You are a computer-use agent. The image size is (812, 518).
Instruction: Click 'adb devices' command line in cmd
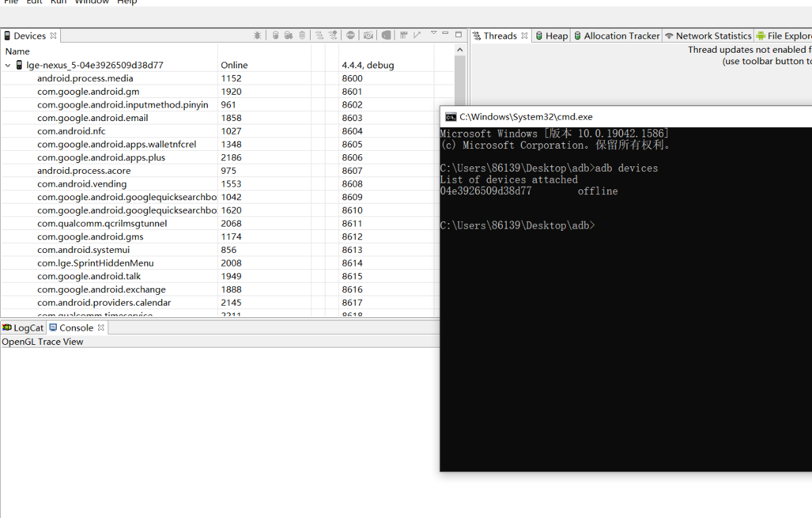pos(549,168)
